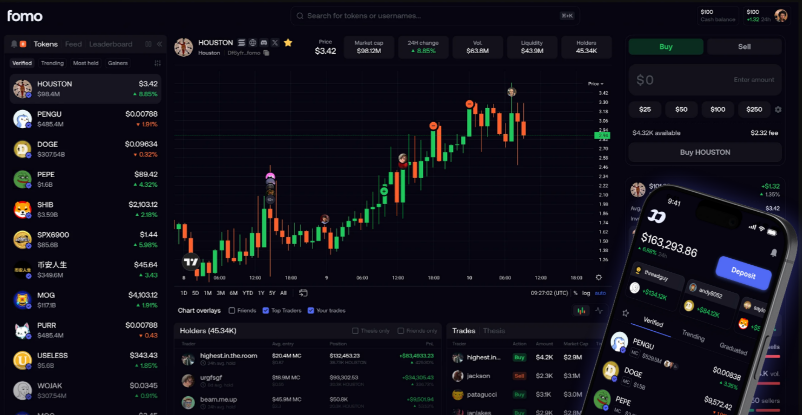Open the Thesis tab beside Trades
The height and width of the screenshot is (415, 802).
(494, 331)
